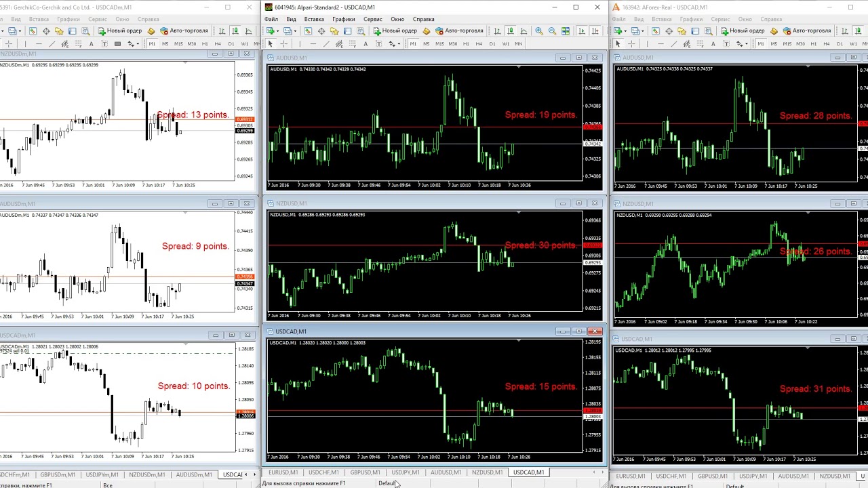
Task: Switch to GBPUSD,M1 tab in Alpari window
Action: click(365, 472)
